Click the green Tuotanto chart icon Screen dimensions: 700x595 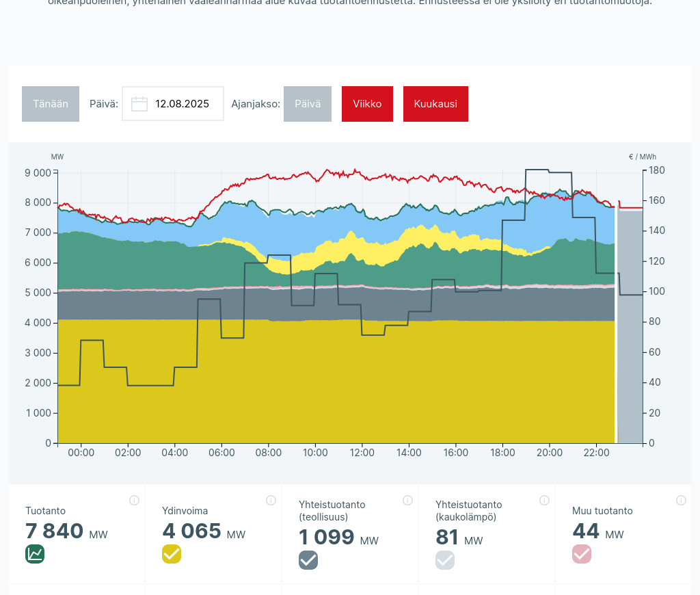35,554
